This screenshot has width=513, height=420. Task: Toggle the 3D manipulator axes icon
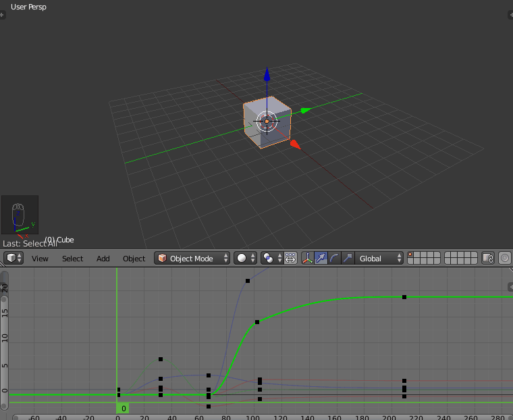click(x=308, y=259)
